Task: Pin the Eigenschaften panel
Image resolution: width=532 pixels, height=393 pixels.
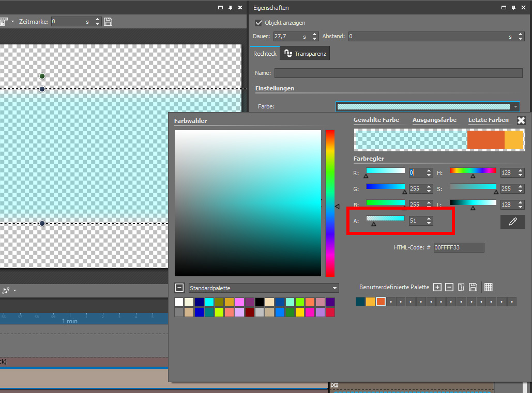Action: [513, 8]
